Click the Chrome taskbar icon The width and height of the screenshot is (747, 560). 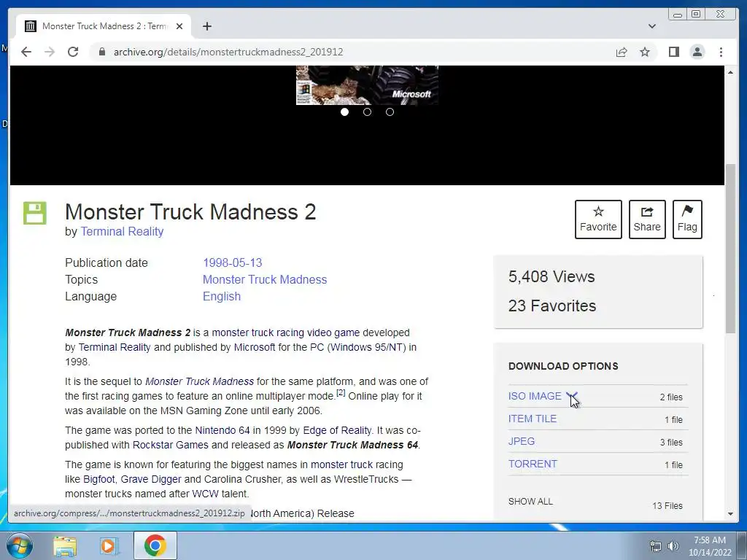click(x=155, y=545)
